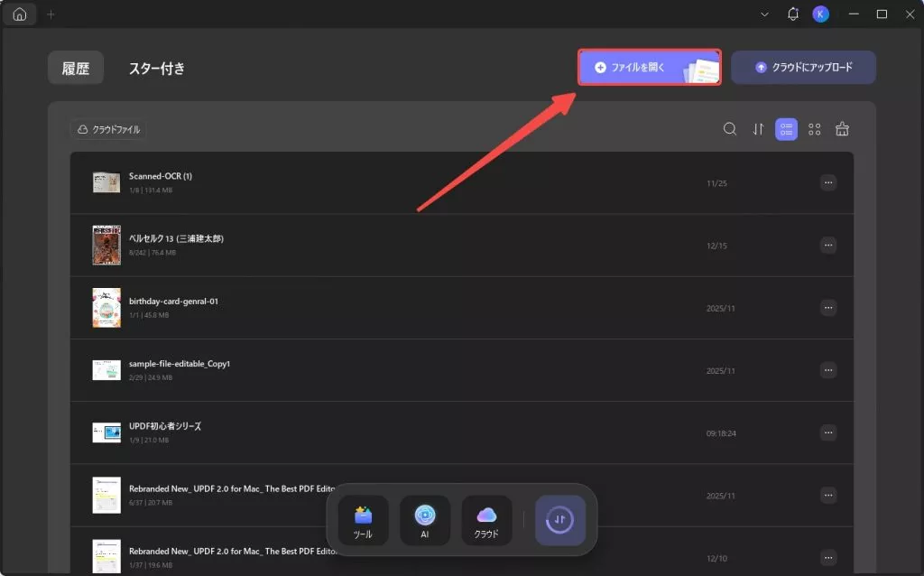Add a new tab with plus icon

pos(51,14)
